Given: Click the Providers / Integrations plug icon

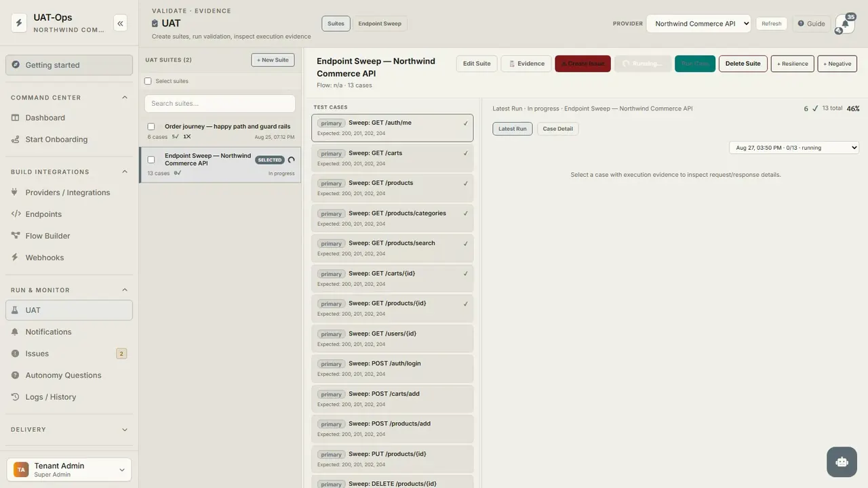Looking at the screenshot, I should point(16,192).
